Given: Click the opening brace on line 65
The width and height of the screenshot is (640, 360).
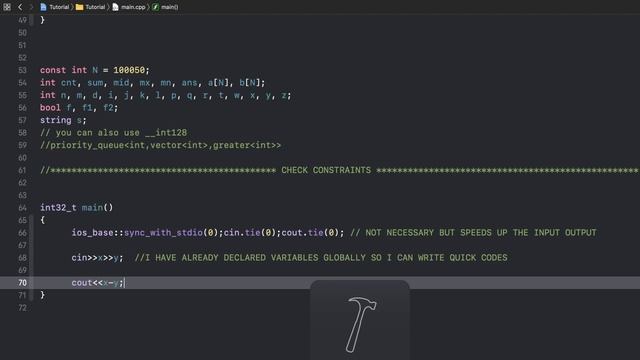Looking at the screenshot, I should tap(42, 220).
